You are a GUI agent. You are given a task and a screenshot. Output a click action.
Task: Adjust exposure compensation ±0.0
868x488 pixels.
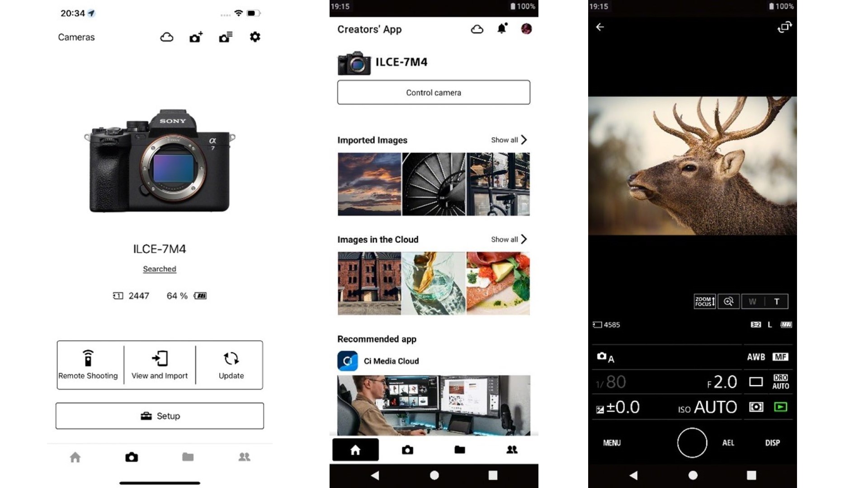click(618, 408)
